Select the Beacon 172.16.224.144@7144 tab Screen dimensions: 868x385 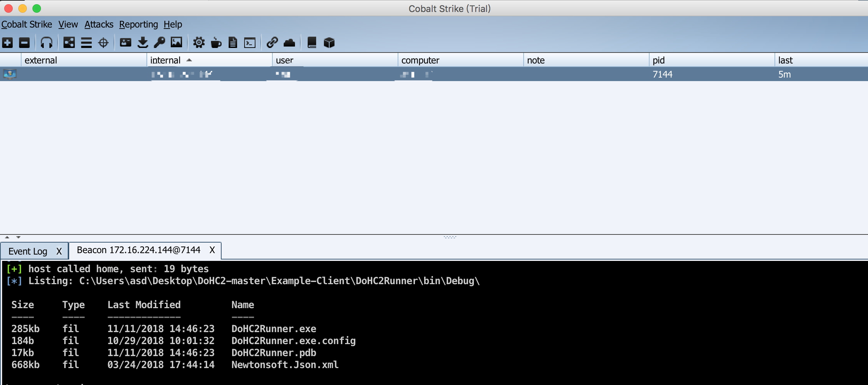[138, 250]
